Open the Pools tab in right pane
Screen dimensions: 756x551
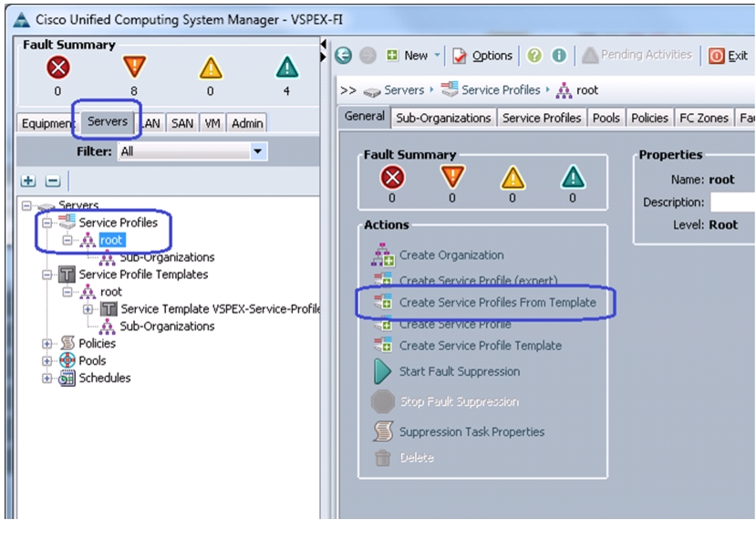(x=606, y=119)
